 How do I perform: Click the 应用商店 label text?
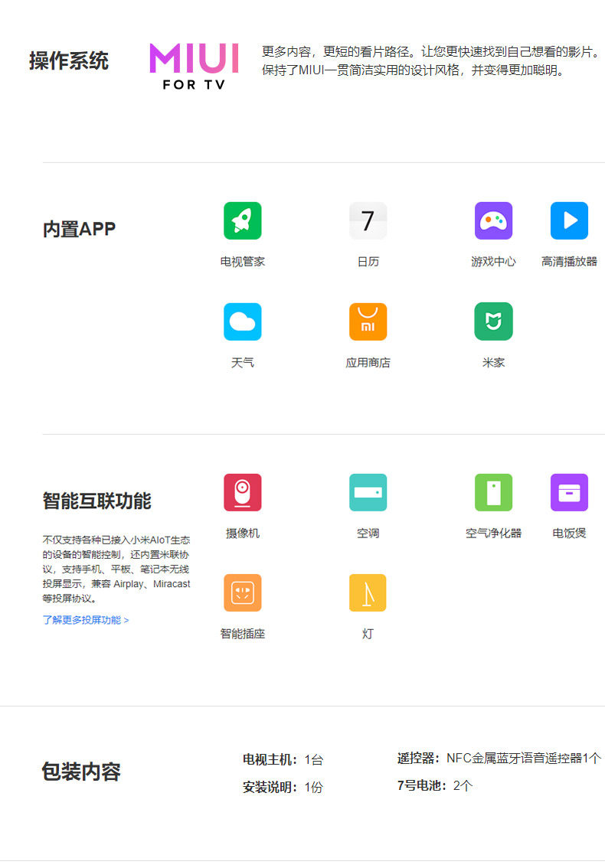pyautogui.click(x=368, y=363)
